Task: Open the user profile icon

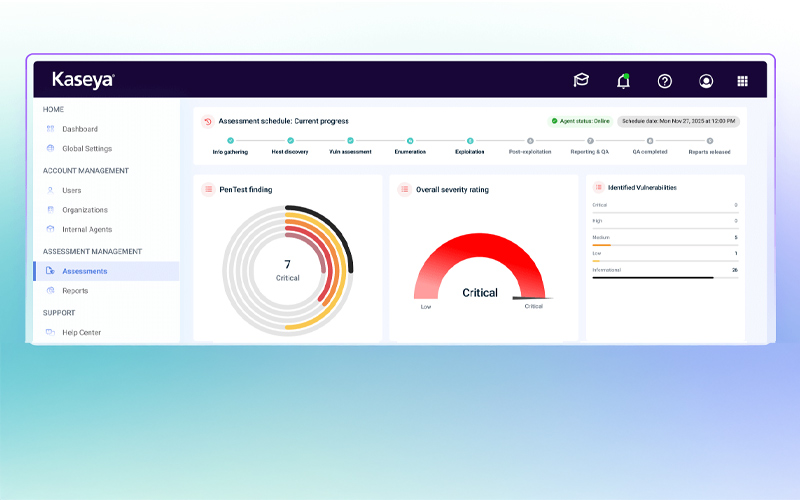Action: pos(706,81)
